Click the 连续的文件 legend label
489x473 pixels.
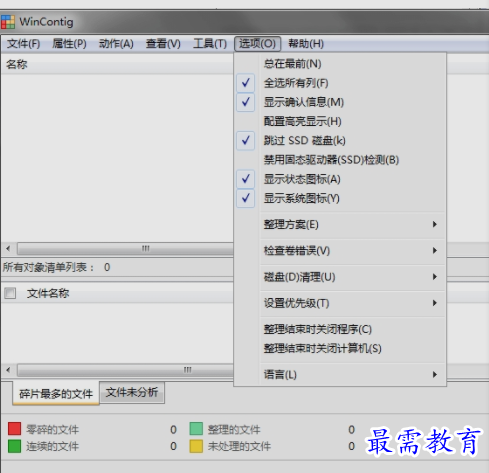(53, 446)
